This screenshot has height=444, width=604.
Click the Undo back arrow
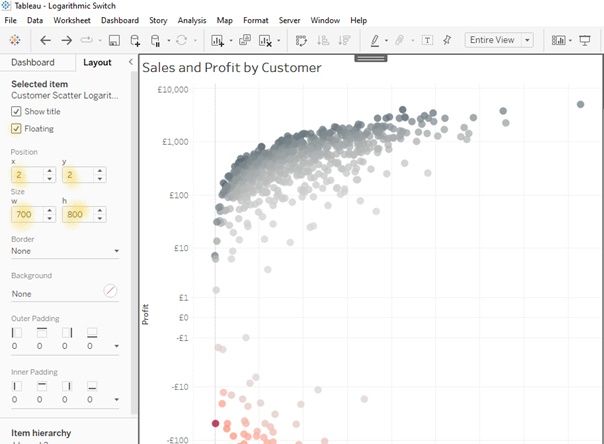tap(45, 40)
